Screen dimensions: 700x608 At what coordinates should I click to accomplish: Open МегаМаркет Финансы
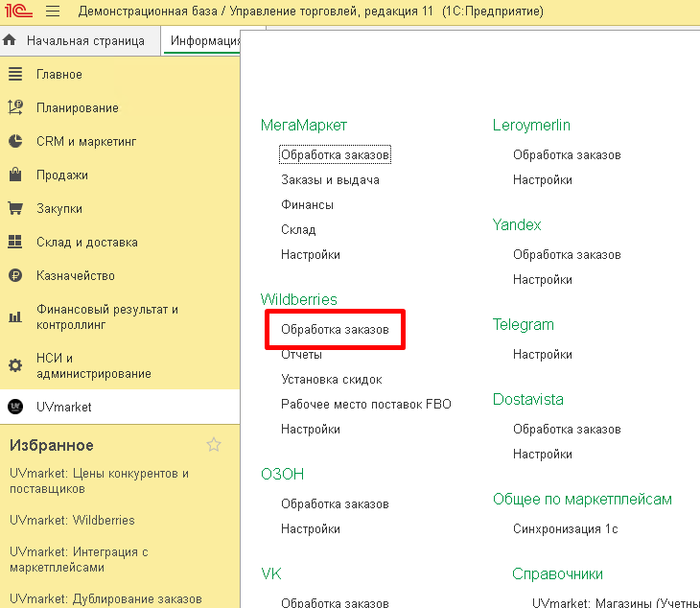(x=307, y=204)
